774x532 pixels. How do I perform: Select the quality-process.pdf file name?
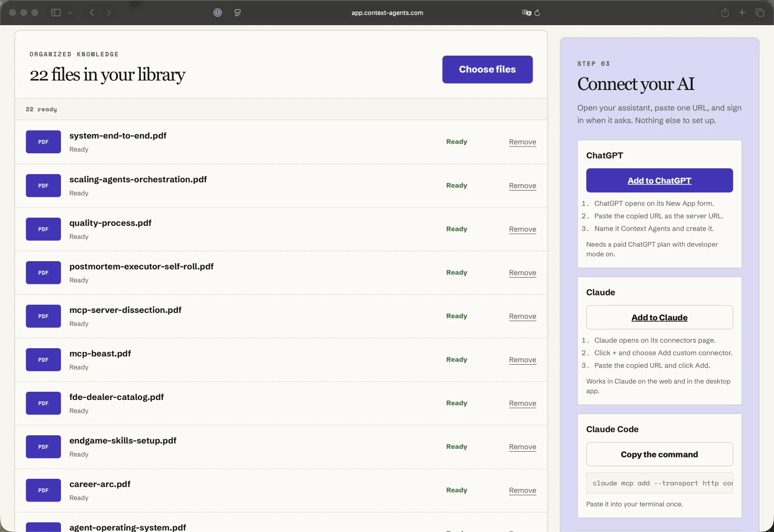[x=110, y=223]
